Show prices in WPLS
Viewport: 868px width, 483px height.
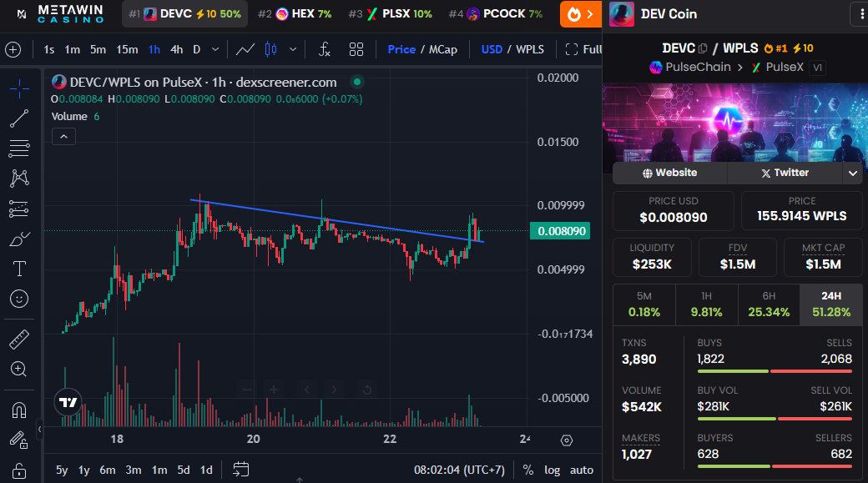click(530, 50)
